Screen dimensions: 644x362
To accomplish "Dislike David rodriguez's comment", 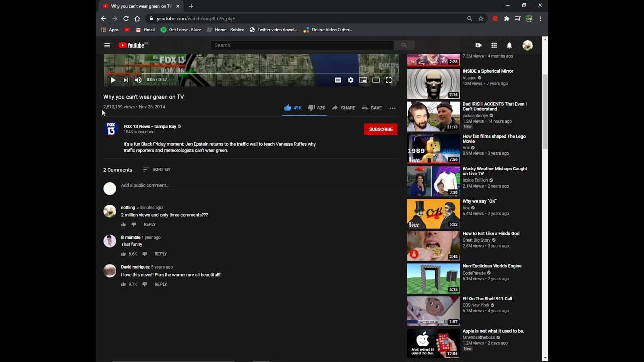I will tap(144, 284).
